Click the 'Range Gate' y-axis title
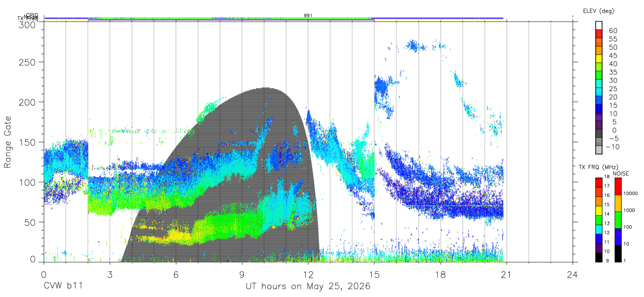644x297 pixels. (8, 142)
